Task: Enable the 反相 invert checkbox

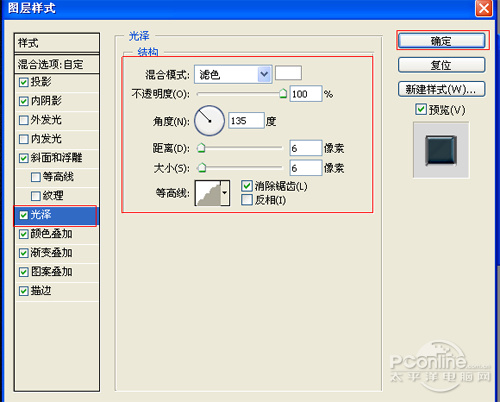Action: coord(247,200)
